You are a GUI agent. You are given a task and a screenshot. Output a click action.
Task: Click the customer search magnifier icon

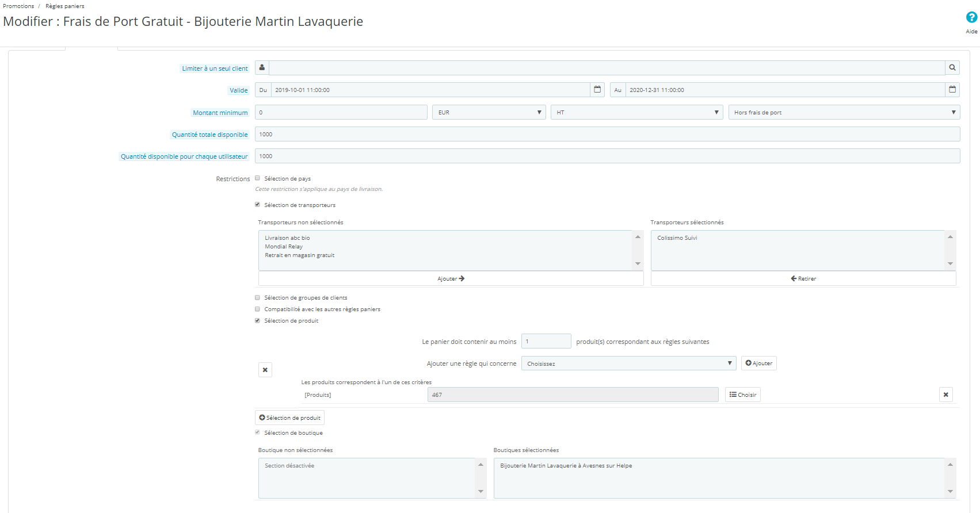click(x=952, y=68)
